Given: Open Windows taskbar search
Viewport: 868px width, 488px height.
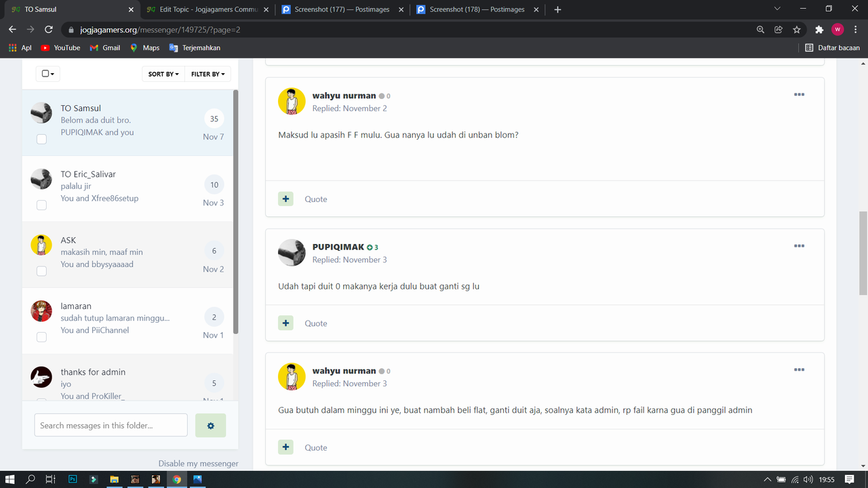Looking at the screenshot, I should pyautogui.click(x=31, y=479).
